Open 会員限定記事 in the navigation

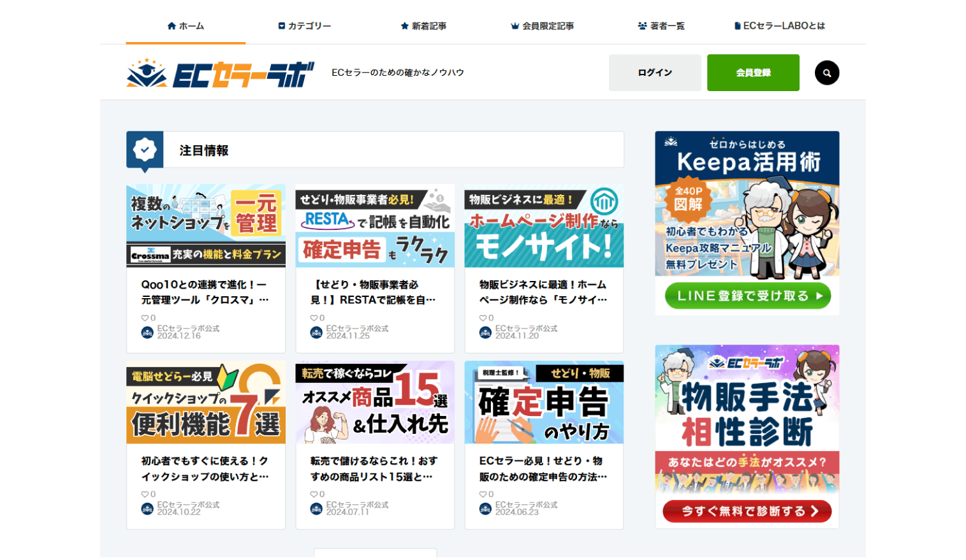(x=542, y=26)
